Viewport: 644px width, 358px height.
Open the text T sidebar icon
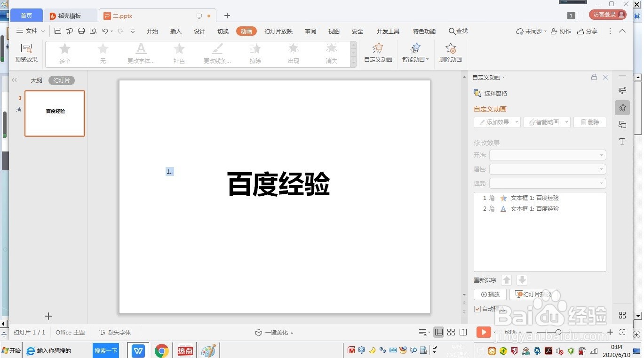pos(622,142)
